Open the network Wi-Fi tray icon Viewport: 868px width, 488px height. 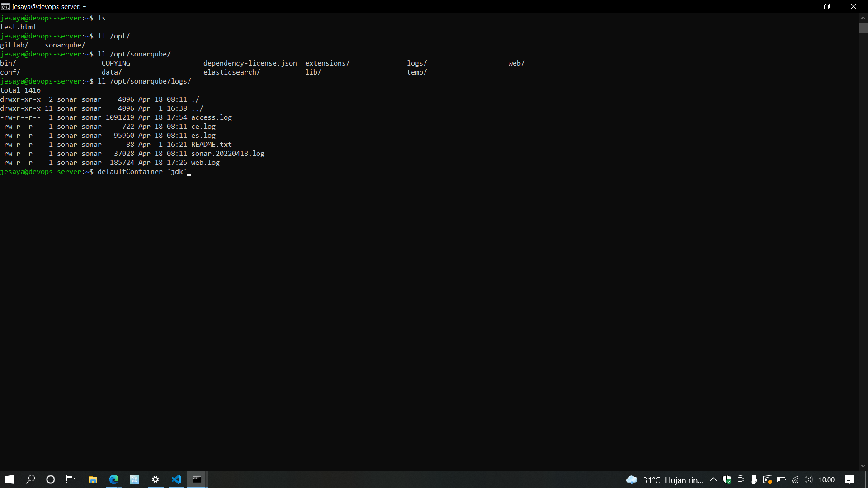tap(795, 480)
